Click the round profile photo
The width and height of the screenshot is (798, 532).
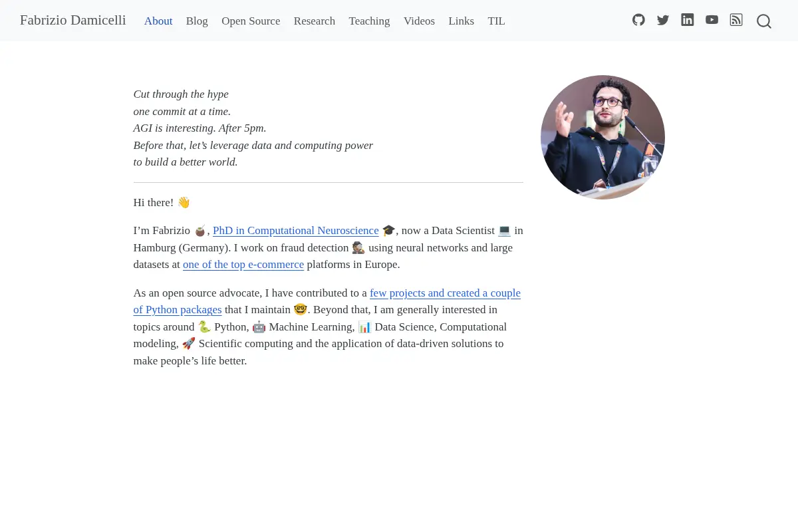tap(602, 137)
